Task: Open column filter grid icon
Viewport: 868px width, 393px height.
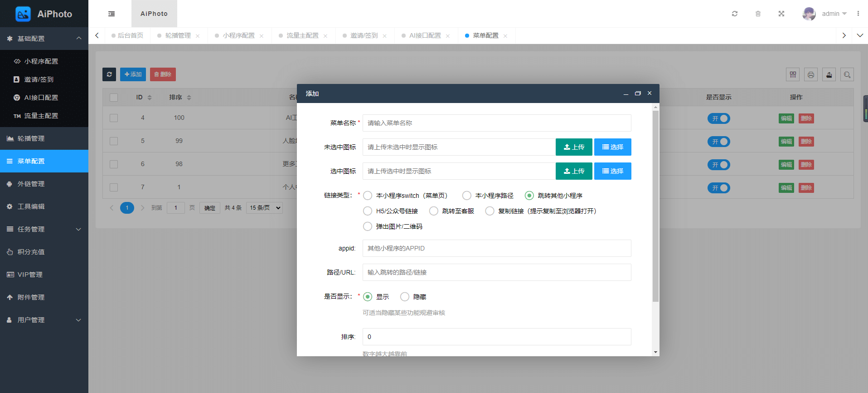Action: (793, 75)
